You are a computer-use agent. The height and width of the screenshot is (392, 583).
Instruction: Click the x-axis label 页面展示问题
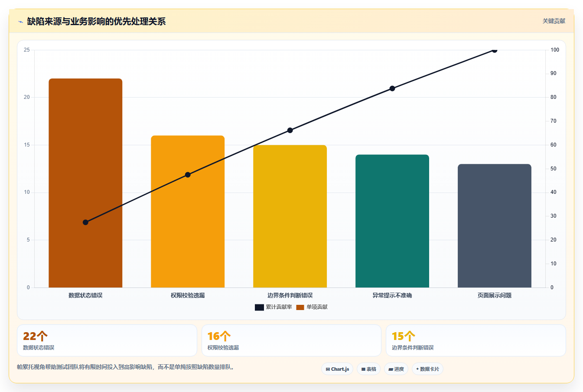(x=495, y=295)
